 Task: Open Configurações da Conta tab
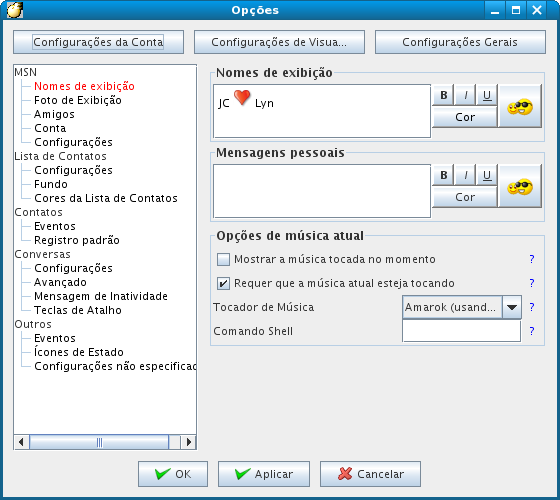point(99,42)
